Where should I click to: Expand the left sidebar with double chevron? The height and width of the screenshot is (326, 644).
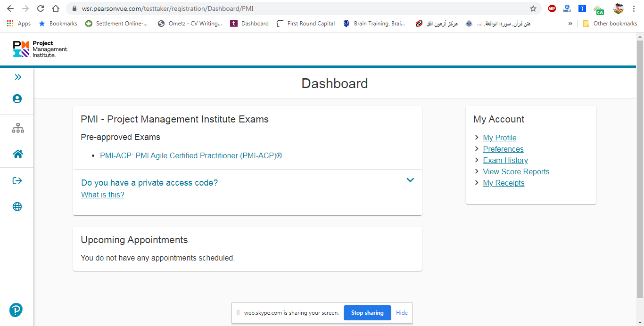tap(17, 77)
